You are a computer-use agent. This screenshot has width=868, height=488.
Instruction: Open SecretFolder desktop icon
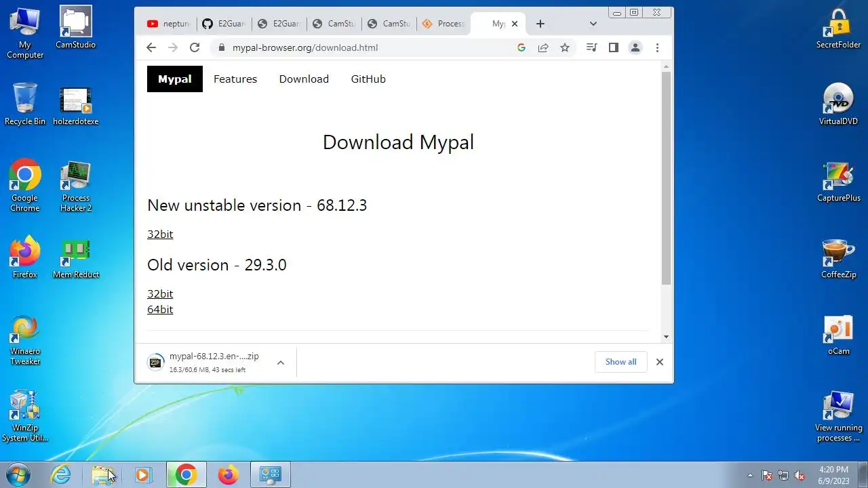(x=838, y=28)
